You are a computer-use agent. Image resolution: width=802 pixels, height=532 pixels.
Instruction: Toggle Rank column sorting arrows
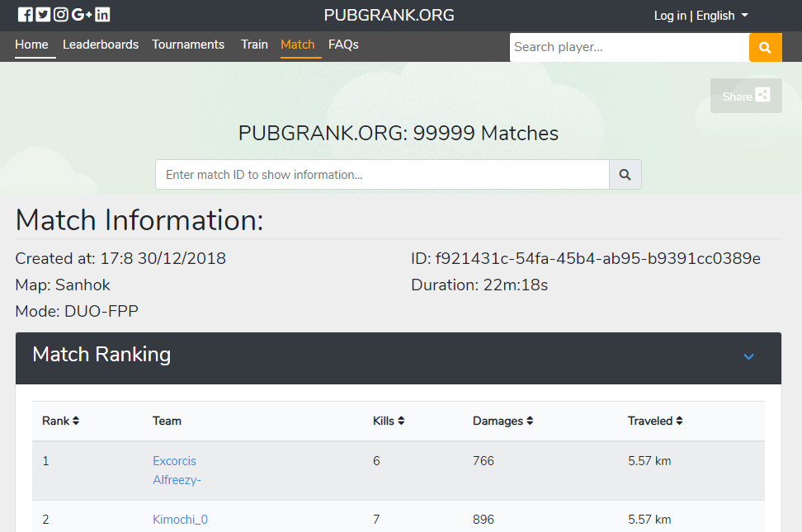(x=73, y=421)
